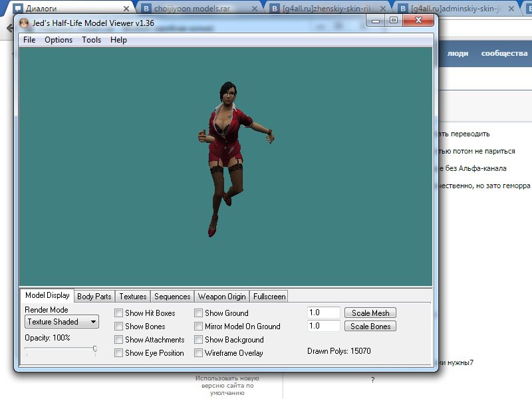
Task: Switch to the zhenskiy-skin browser tab
Action: click(x=327, y=9)
